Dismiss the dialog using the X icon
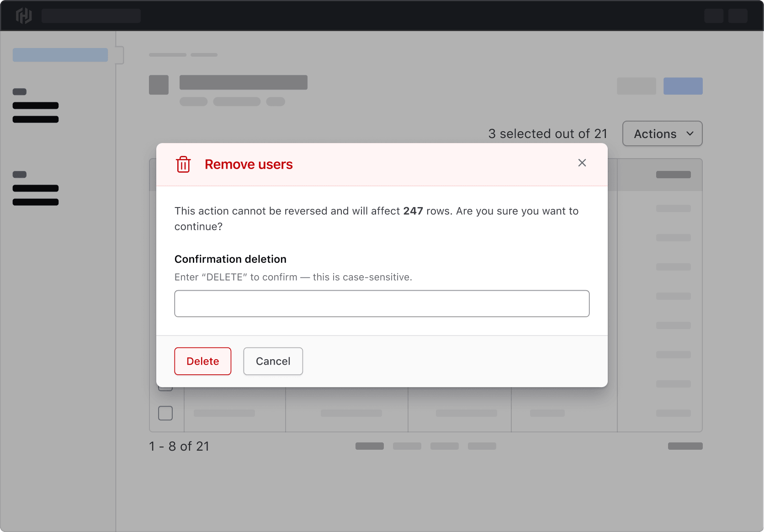764x532 pixels. [582, 163]
